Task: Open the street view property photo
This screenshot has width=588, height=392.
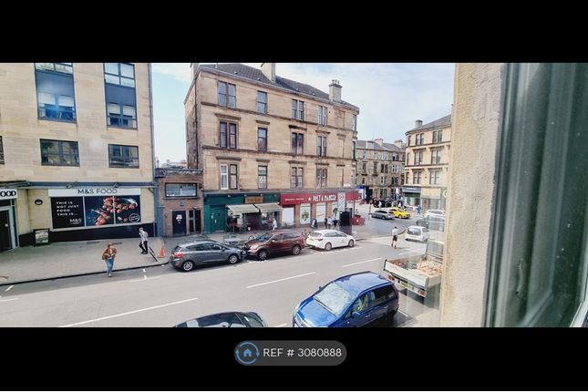Action: click(x=294, y=195)
